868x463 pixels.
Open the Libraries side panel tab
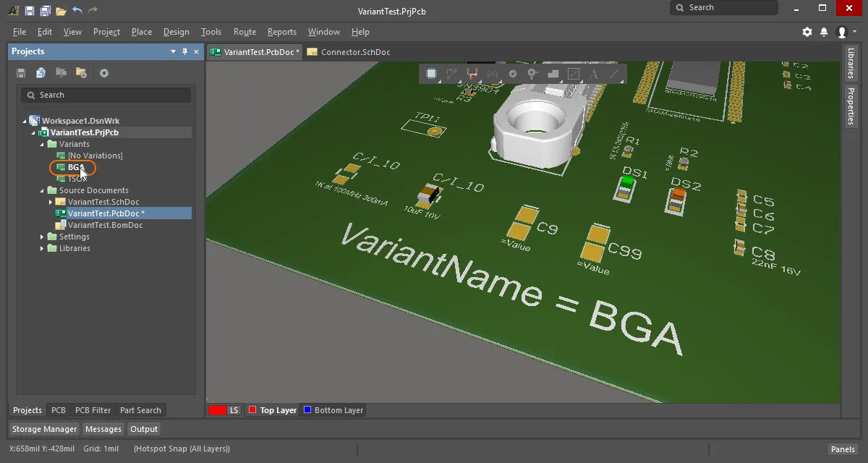851,64
